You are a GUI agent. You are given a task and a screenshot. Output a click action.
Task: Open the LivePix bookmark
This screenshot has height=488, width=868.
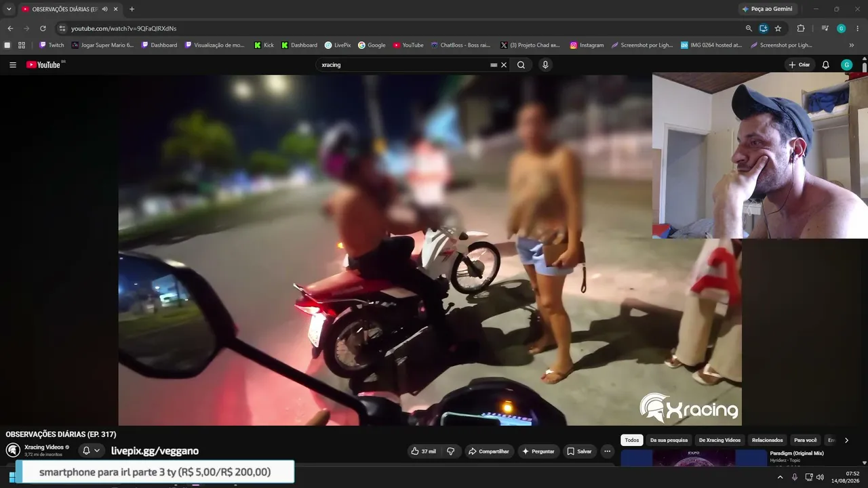point(338,45)
